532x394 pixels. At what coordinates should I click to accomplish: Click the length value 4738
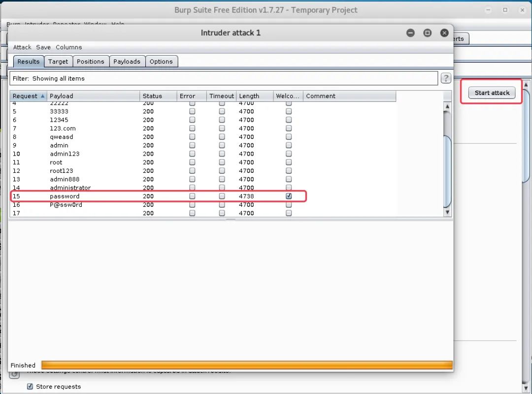point(246,196)
